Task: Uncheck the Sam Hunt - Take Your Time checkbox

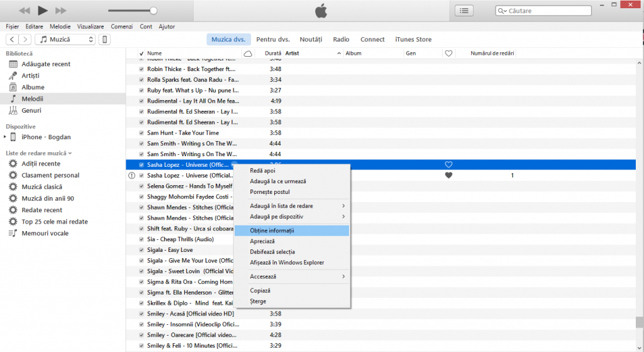Action: pyautogui.click(x=142, y=133)
